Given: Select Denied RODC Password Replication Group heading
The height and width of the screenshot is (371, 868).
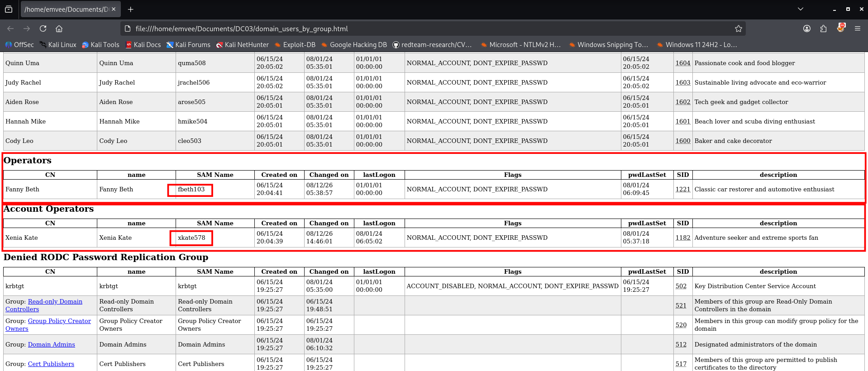Looking at the screenshot, I should (x=106, y=257).
